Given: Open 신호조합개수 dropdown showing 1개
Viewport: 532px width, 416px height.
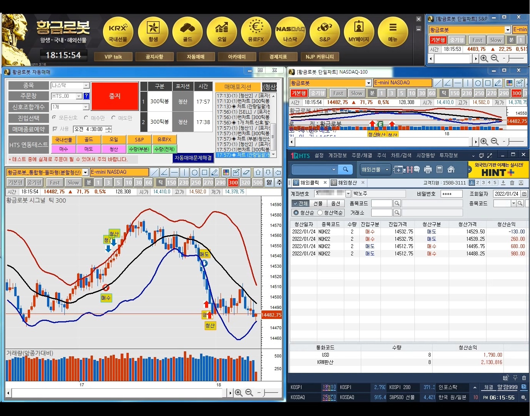Looking at the screenshot, I should pos(86,107).
